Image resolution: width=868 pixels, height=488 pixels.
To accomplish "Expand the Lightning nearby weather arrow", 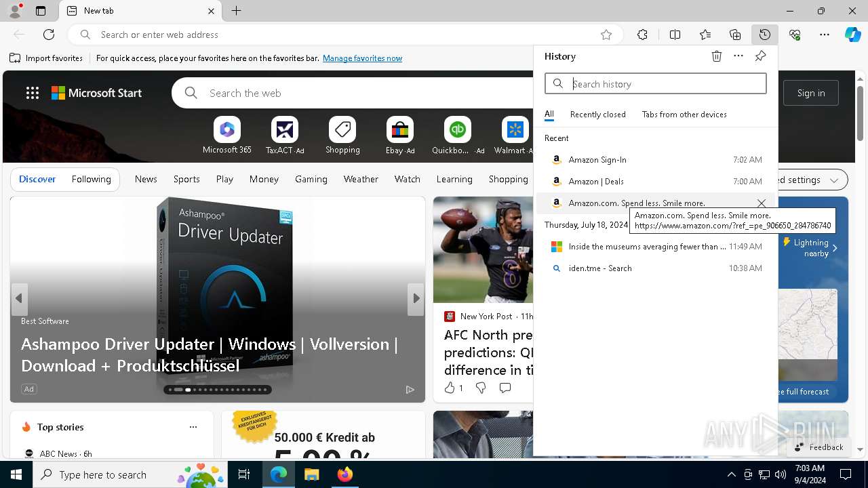I will coord(835,248).
